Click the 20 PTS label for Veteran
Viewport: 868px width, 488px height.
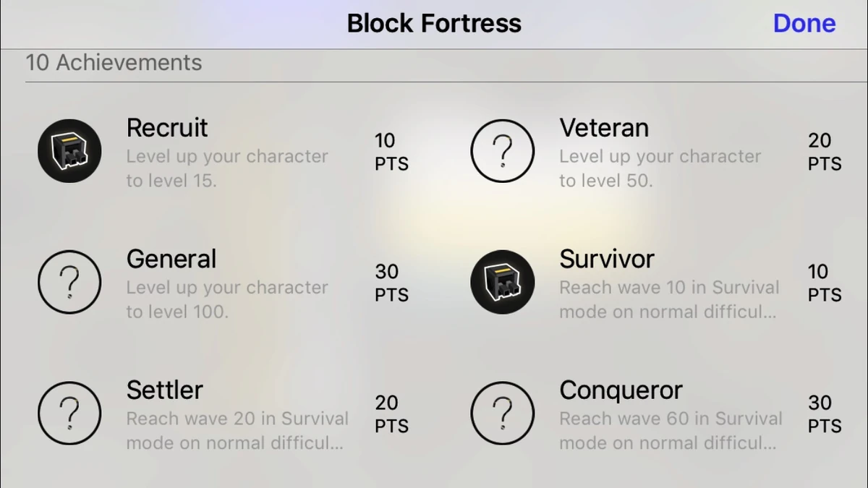coord(823,152)
